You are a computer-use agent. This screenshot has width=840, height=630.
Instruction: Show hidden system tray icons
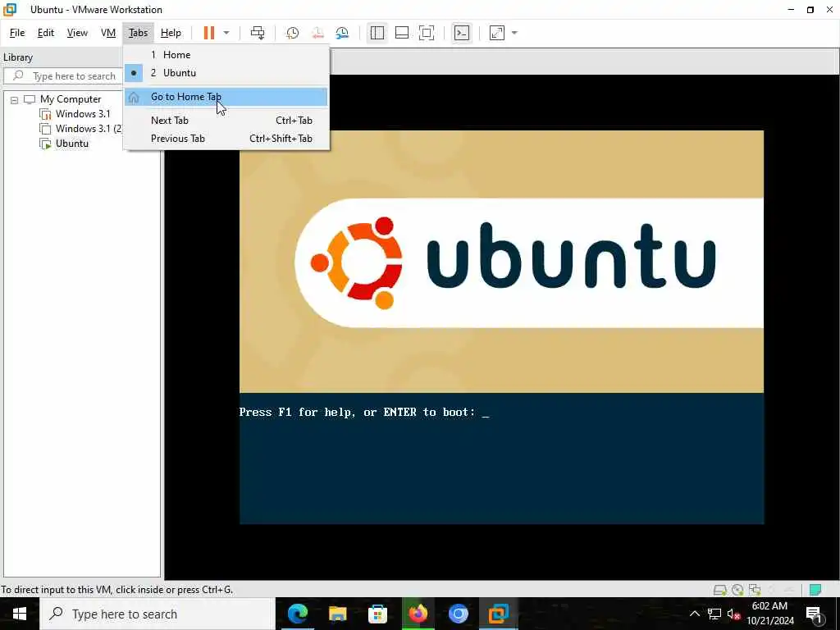[694, 614]
